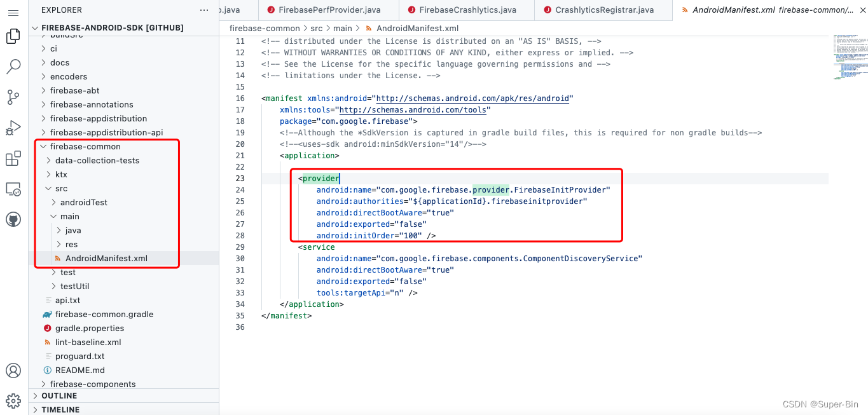Open schemas.android.com/tools URL link

[x=413, y=110]
